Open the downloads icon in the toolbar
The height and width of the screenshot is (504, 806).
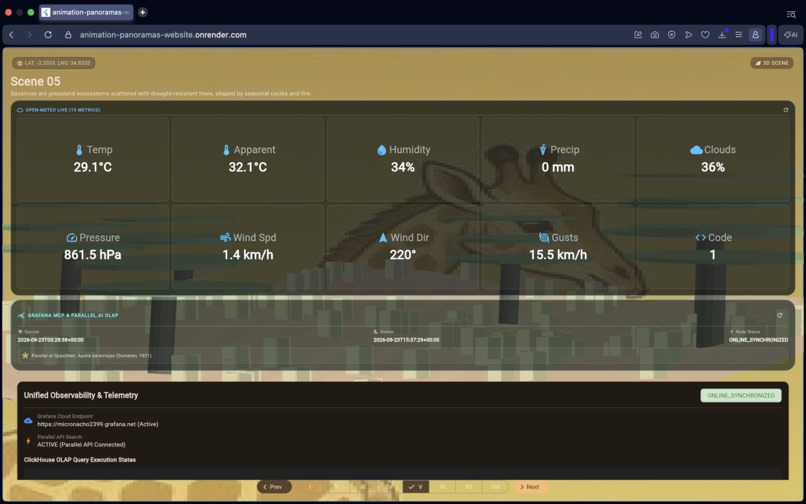pos(722,35)
